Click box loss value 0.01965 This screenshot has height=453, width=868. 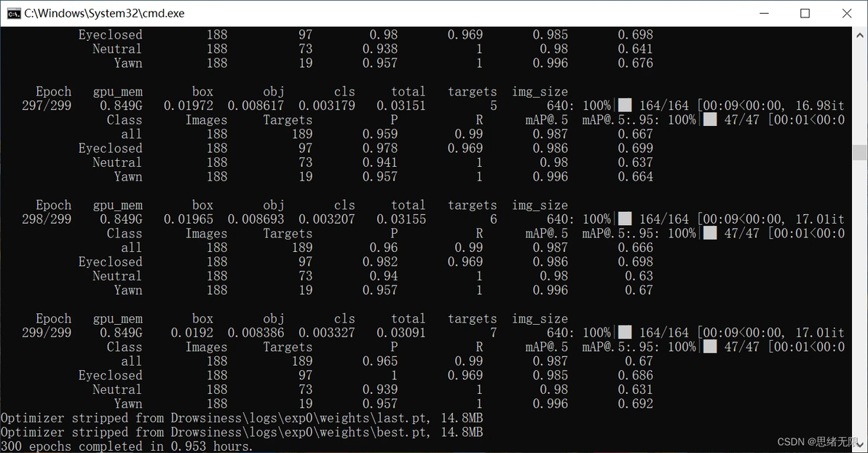188,218
